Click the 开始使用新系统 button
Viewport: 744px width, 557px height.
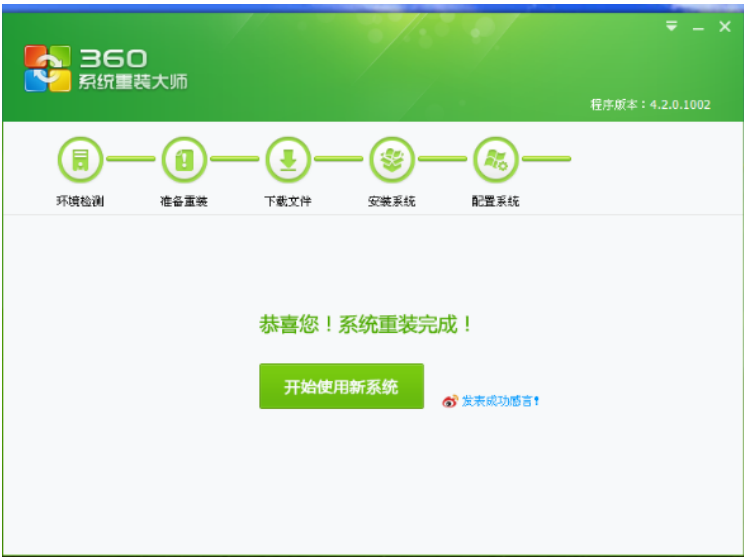342,386
